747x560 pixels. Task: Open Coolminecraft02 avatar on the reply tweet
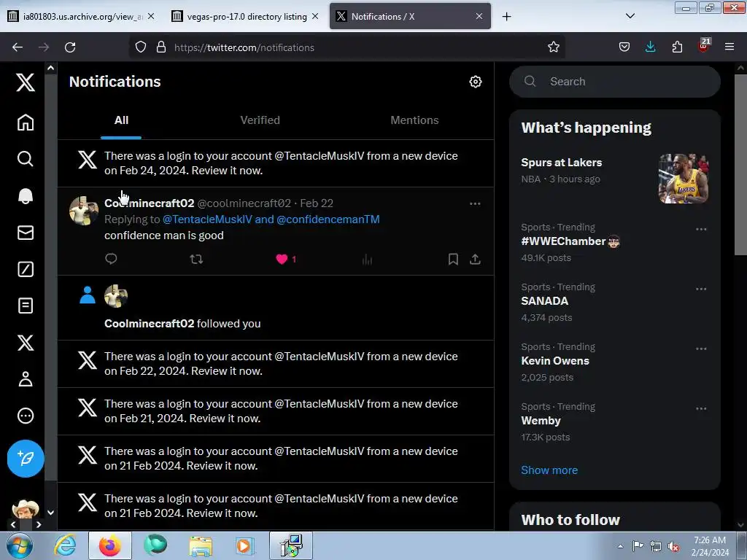coord(84,211)
